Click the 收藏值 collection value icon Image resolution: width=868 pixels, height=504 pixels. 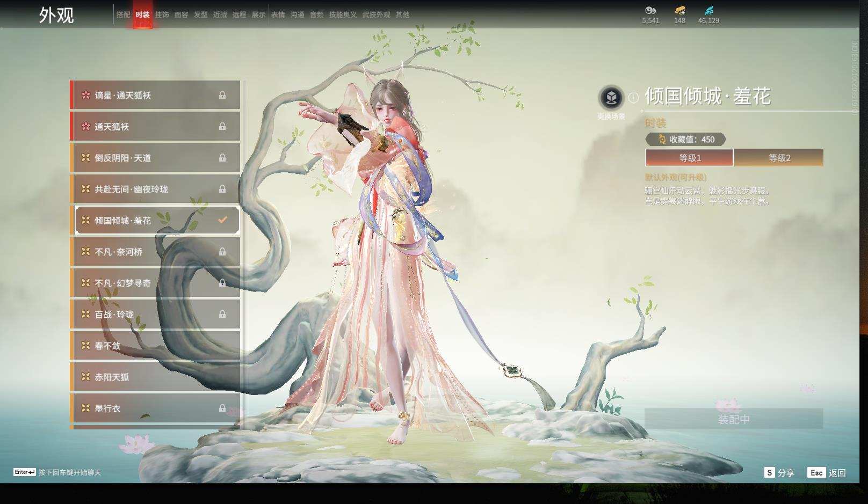click(662, 140)
